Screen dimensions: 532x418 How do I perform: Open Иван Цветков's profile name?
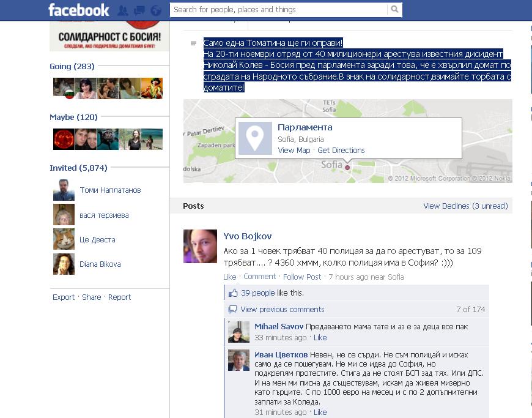point(281,355)
